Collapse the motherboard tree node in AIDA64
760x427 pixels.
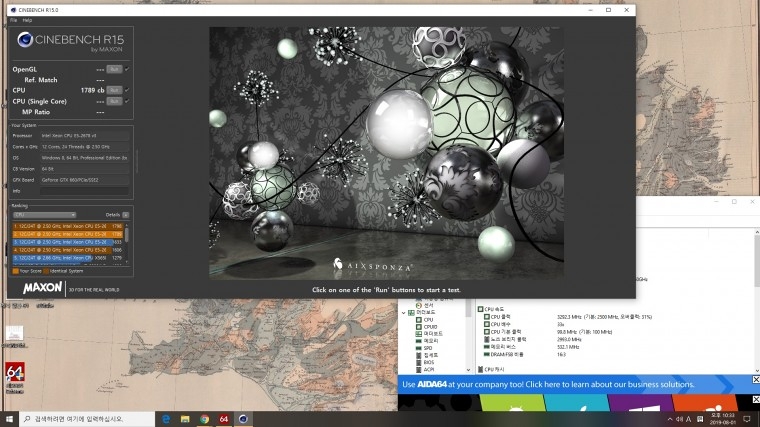pos(404,313)
